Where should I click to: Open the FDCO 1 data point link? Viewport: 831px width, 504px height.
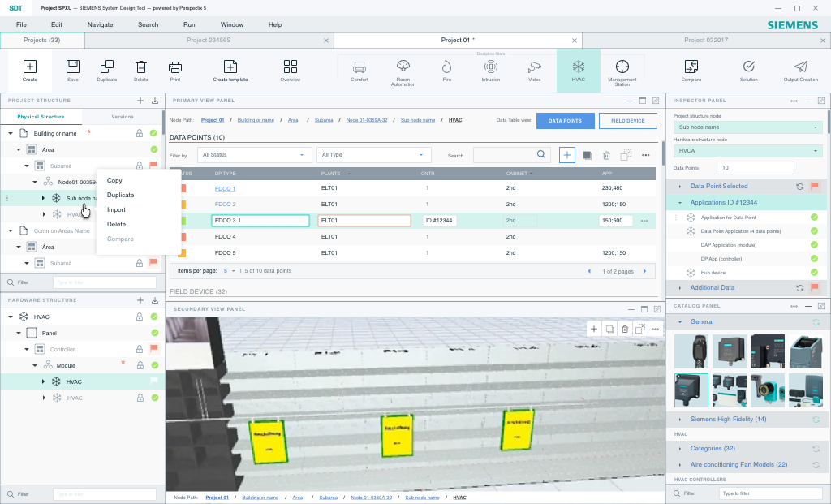[x=225, y=188]
